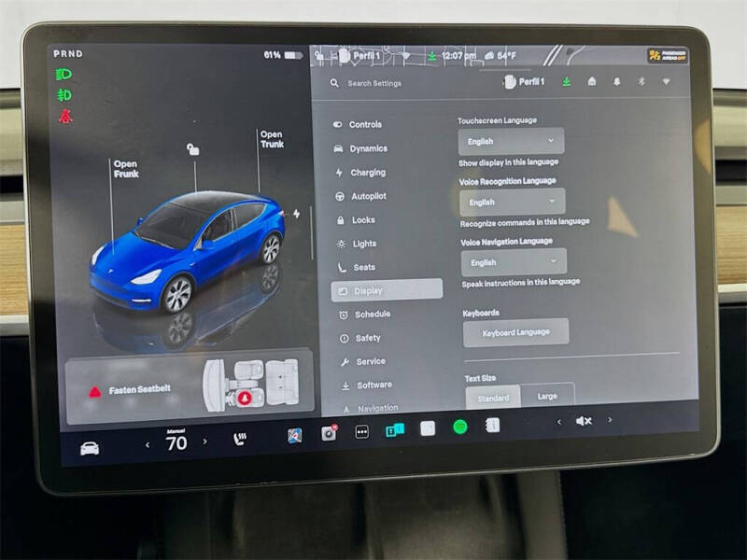Select Large text size
Screen dimensions: 747x560
[x=547, y=395]
